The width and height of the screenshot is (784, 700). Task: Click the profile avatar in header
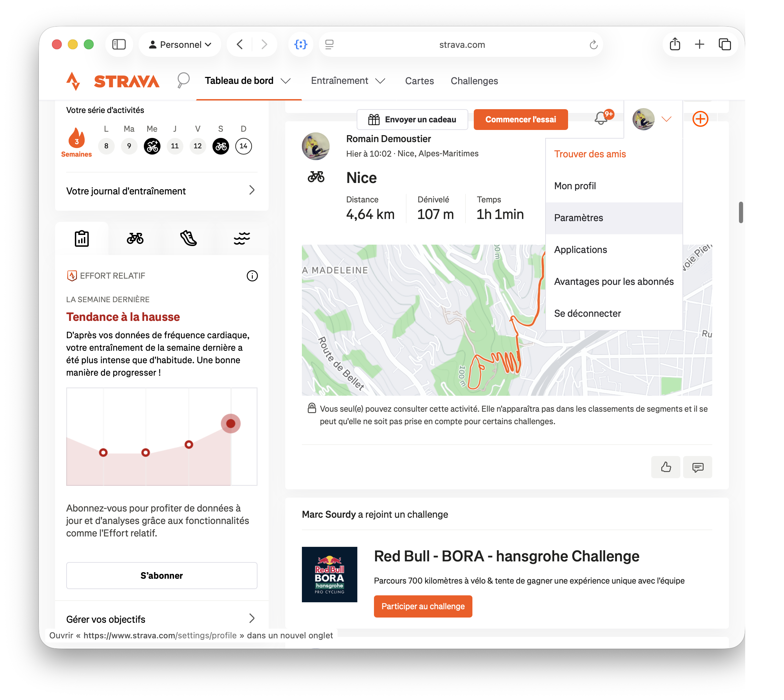coord(644,119)
